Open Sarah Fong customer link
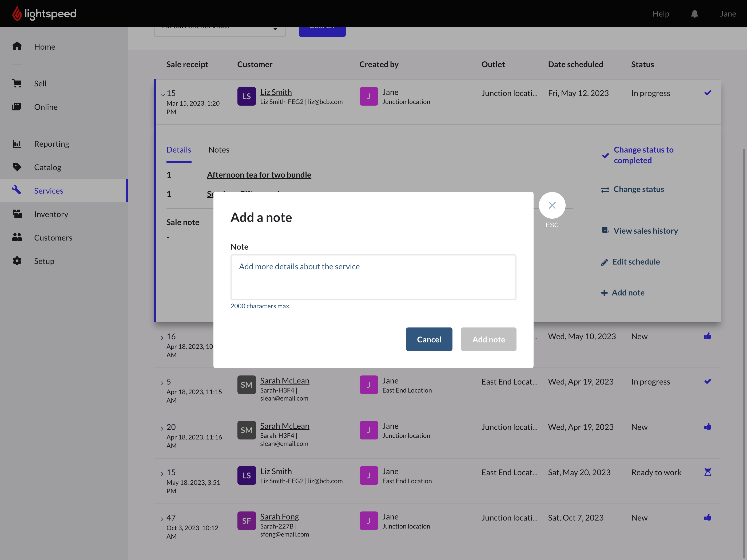Image resolution: width=747 pixels, height=560 pixels. click(279, 517)
